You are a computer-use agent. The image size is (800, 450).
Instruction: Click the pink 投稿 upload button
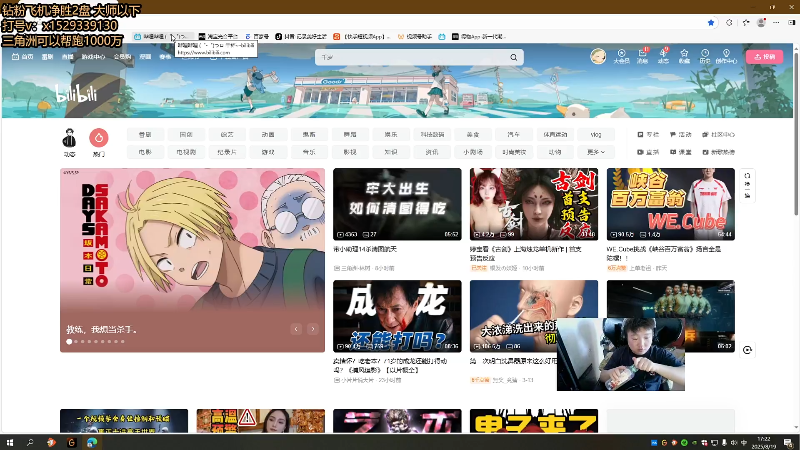[x=764, y=57]
